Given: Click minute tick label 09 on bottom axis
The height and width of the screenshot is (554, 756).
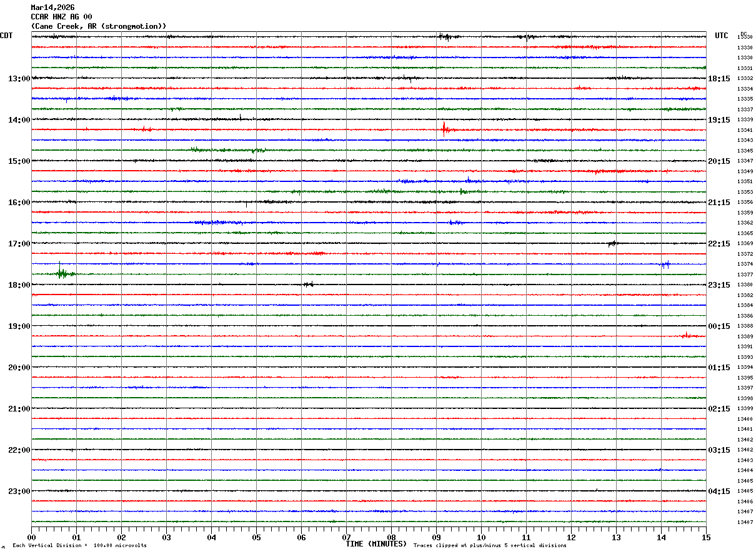Looking at the screenshot, I should tap(436, 537).
